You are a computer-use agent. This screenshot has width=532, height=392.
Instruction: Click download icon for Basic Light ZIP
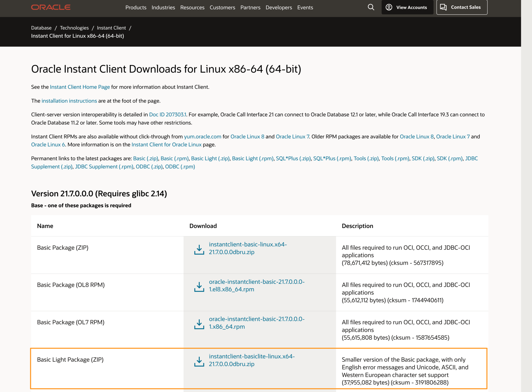coord(199,361)
